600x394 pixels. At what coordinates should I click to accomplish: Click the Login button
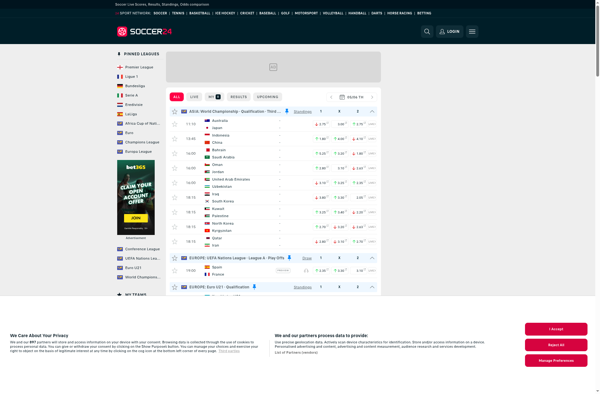(x=449, y=32)
